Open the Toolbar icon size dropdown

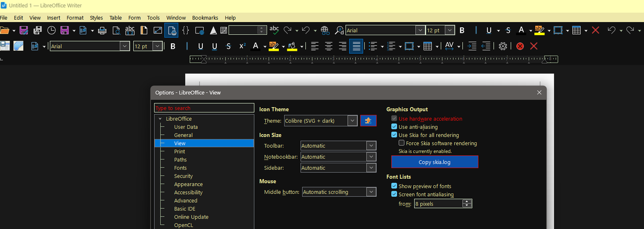(338, 145)
